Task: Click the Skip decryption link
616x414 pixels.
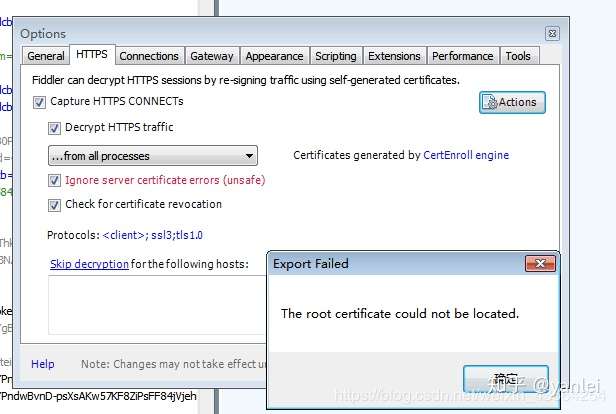Action: (x=89, y=264)
